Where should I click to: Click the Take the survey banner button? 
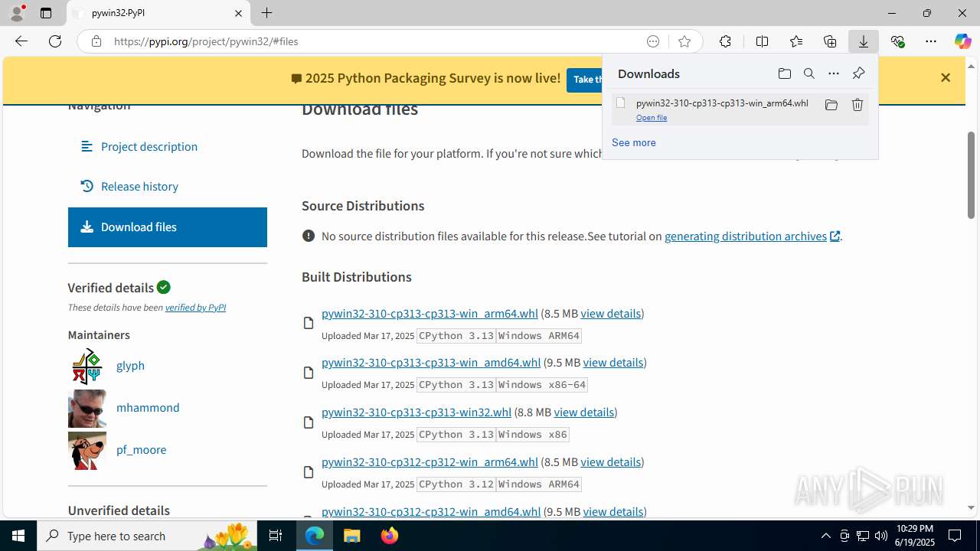click(x=585, y=79)
